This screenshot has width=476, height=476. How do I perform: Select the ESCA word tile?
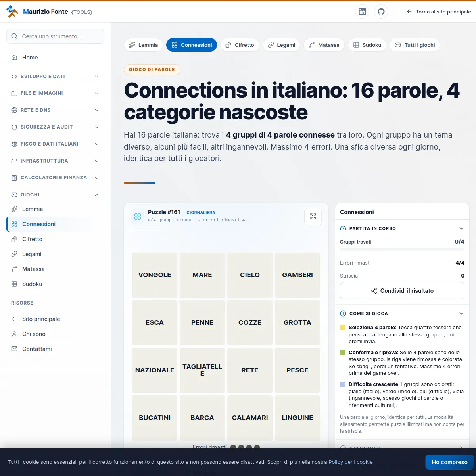[x=155, y=322]
